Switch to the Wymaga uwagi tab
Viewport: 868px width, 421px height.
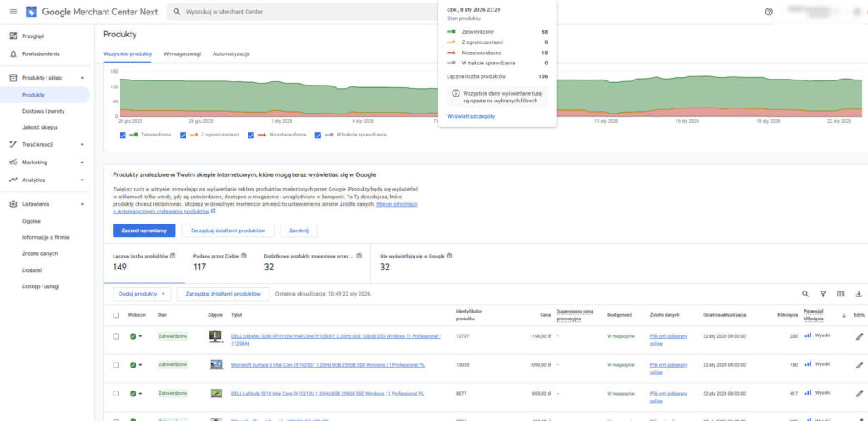point(182,53)
